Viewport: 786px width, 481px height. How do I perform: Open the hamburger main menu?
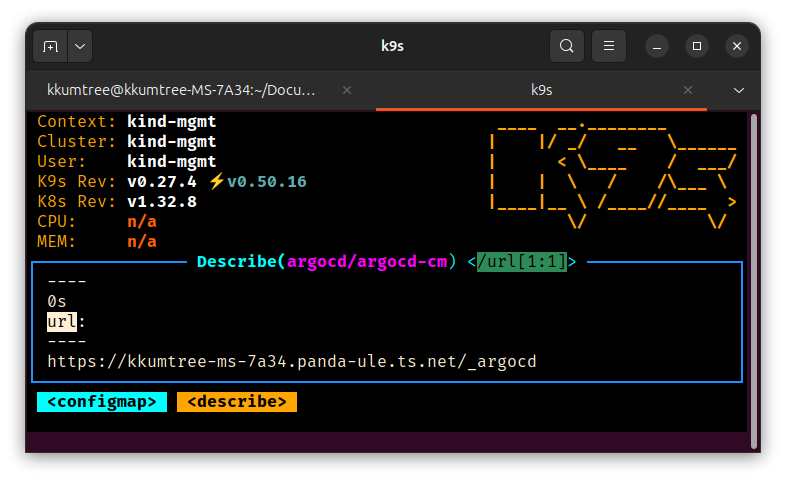pos(609,46)
